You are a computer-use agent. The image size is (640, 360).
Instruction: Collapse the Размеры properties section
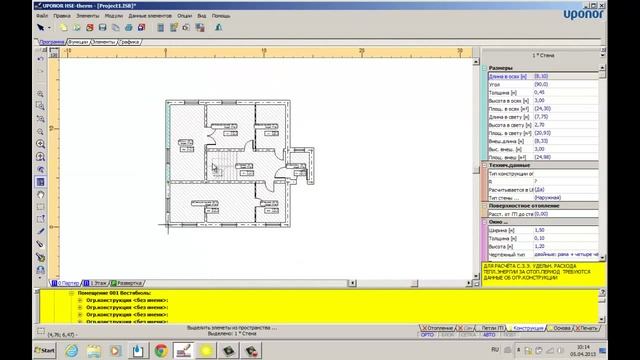[484, 68]
